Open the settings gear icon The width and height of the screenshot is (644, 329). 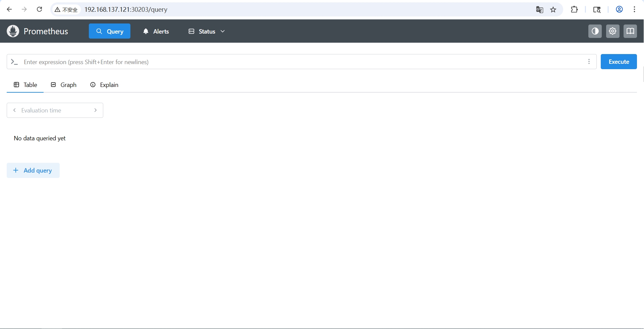[612, 31]
